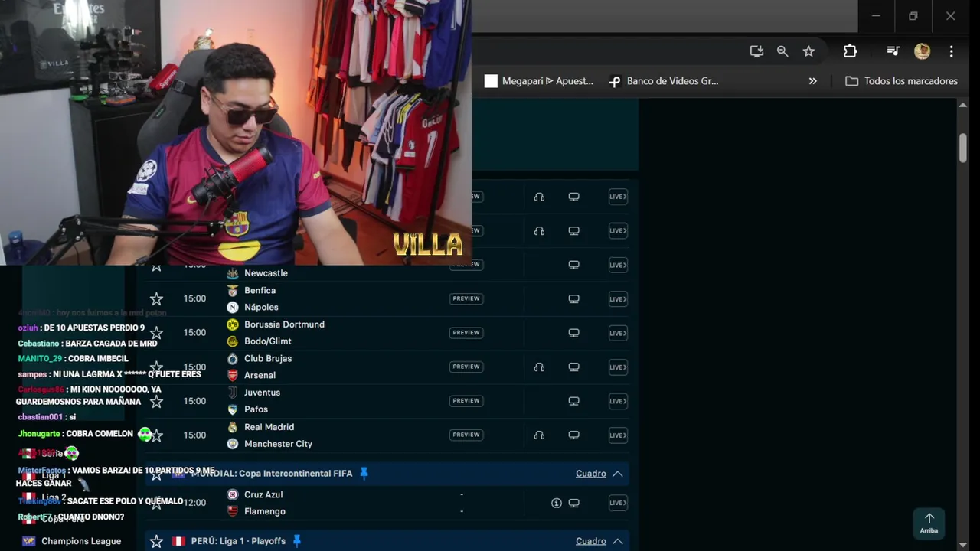This screenshot has height=551, width=980.
Task: Bookmark this page with the star icon
Action: pos(808,51)
